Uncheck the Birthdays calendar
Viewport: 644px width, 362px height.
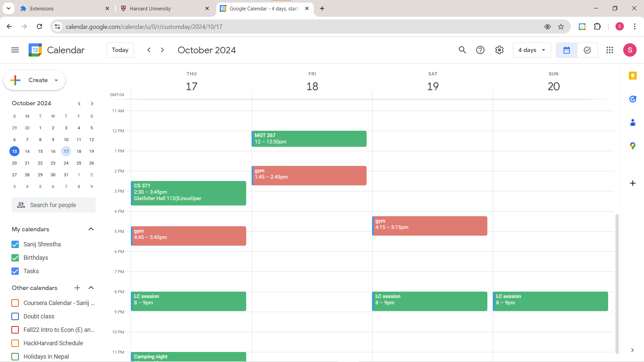coord(15,258)
